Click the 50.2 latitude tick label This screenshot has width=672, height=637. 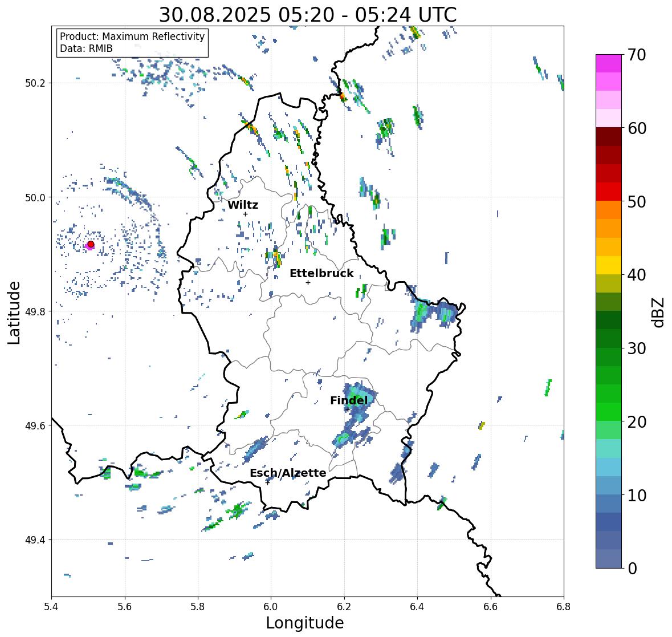click(35, 83)
